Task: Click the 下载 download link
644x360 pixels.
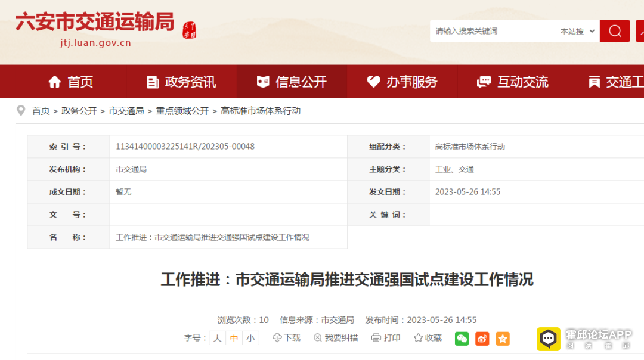Action: [286, 337]
